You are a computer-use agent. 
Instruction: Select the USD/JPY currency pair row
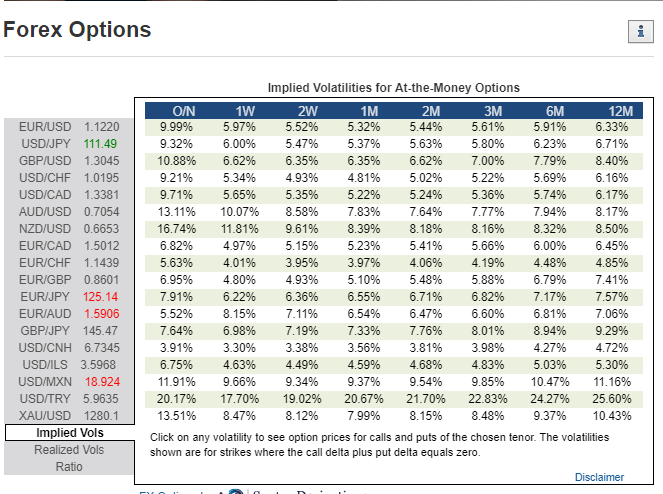point(69,144)
